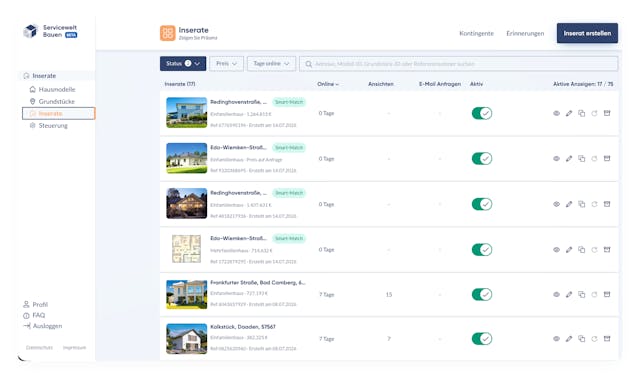Click the 'Kolkstück, Daaden, 57567' title
This screenshot has height=379, width=640.
[243, 327]
